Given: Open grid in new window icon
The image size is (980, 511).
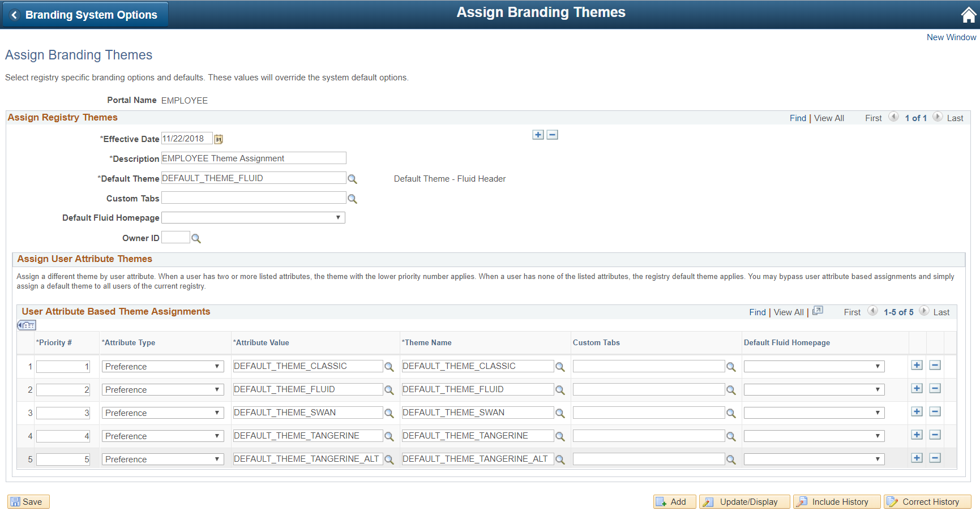Looking at the screenshot, I should 818,311.
